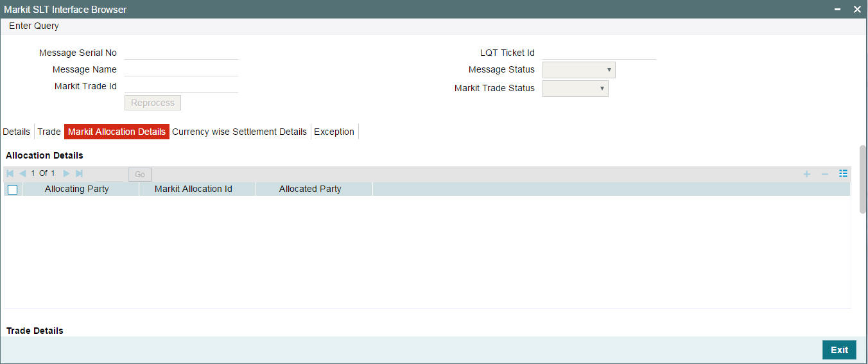Click the Reprocess button
The image size is (868, 364).
(153, 103)
